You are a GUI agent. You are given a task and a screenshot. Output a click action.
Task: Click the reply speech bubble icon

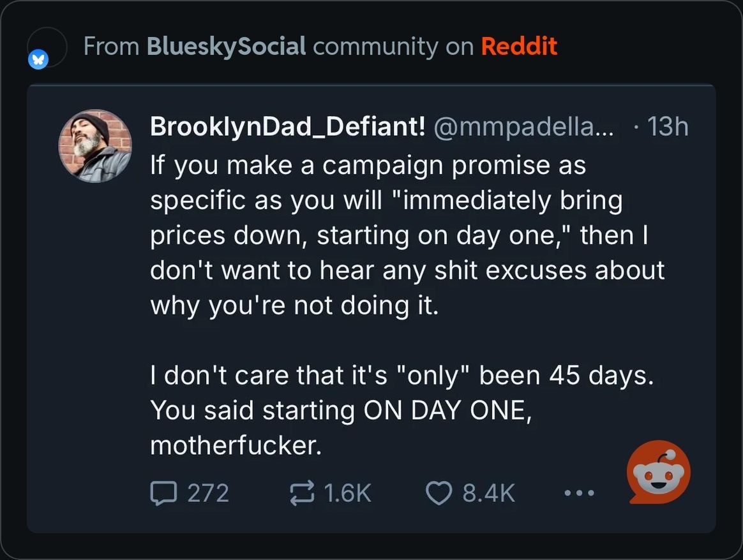click(x=162, y=493)
